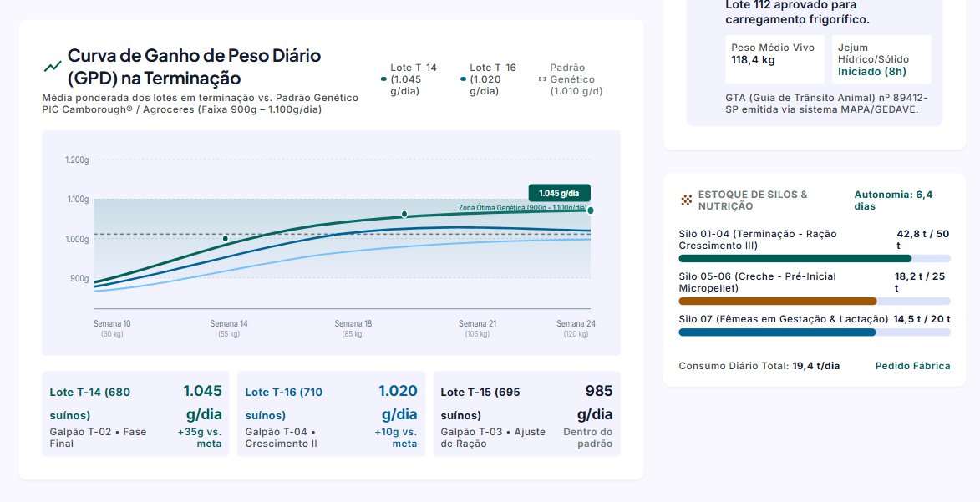
Task: Click the +35g vs. meta value
Action: [x=200, y=438]
